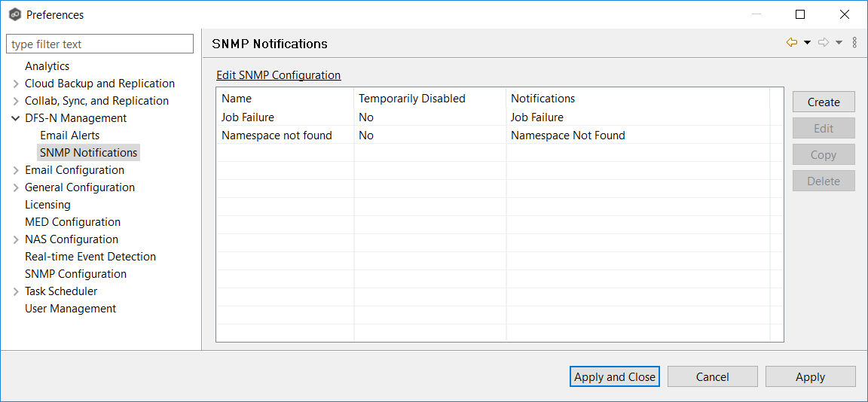
Task: Expand the Email Configuration node
Action: point(16,170)
